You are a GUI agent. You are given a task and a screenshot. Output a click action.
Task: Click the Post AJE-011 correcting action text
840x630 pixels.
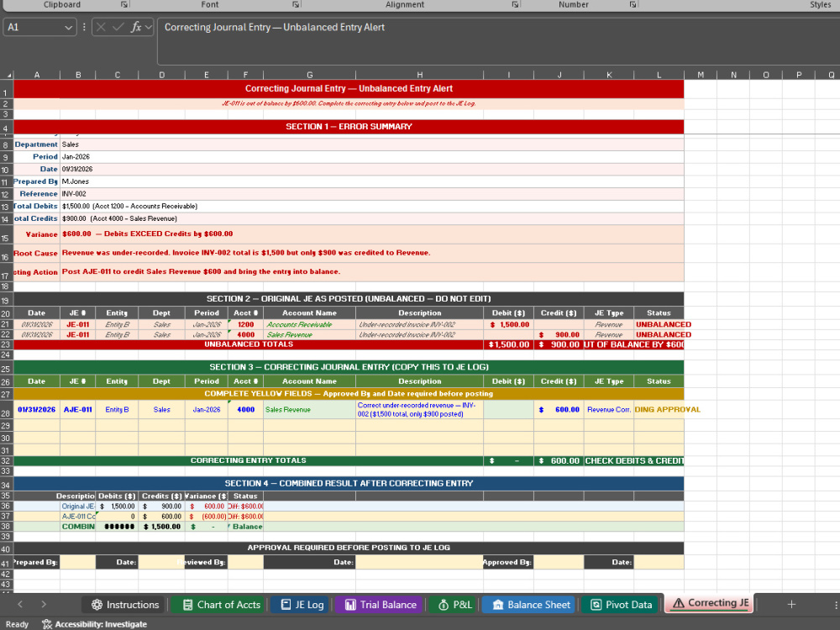coord(201,271)
